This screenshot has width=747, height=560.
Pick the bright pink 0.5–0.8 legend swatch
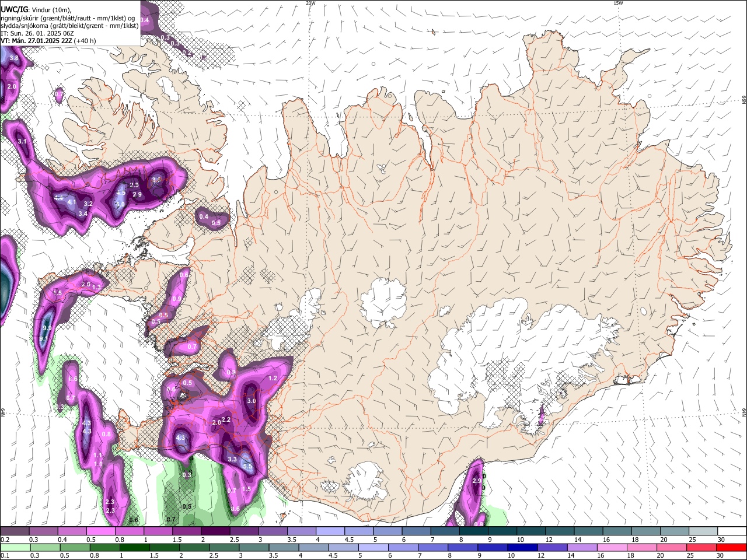tap(100, 531)
